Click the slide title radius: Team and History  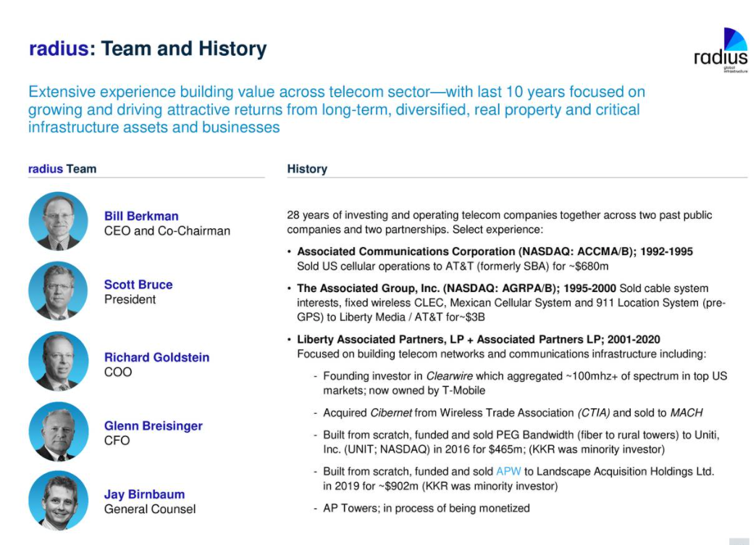148,49
